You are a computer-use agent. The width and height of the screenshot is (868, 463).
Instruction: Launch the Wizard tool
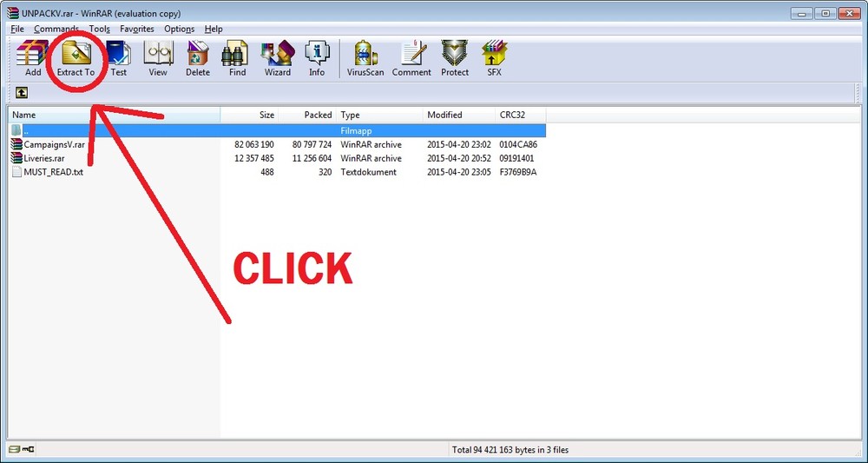[x=278, y=58]
